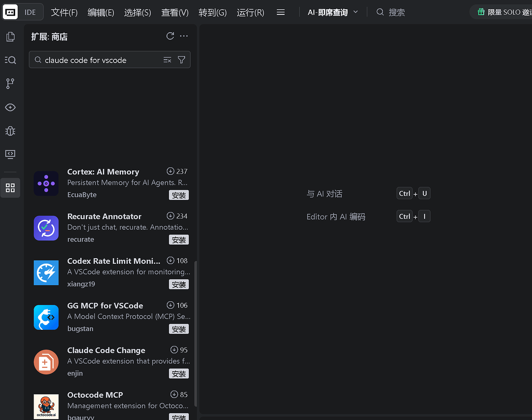Open the 选择(S) menu
Viewport: 532px width, 420px height.
point(137,13)
